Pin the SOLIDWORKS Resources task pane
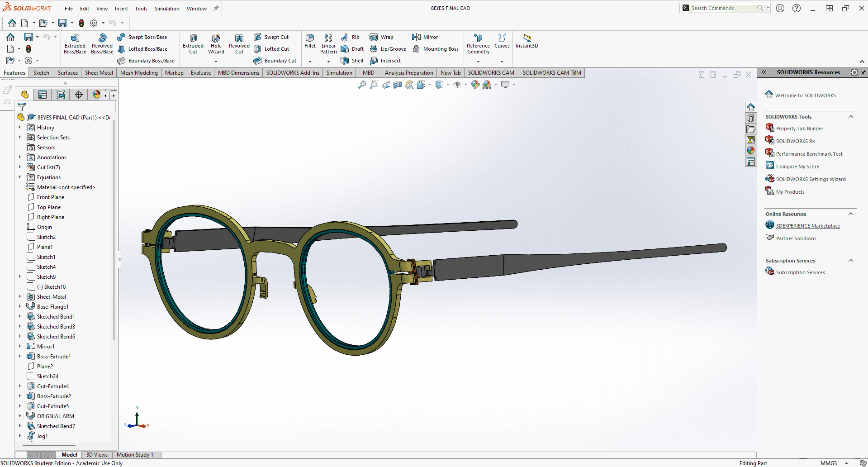The height and width of the screenshot is (467, 868). coord(863,72)
